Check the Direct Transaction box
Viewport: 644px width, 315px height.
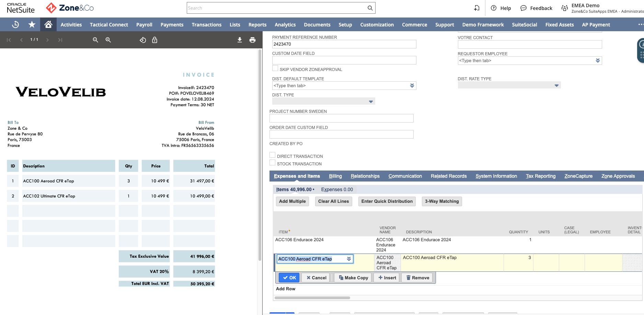click(273, 155)
